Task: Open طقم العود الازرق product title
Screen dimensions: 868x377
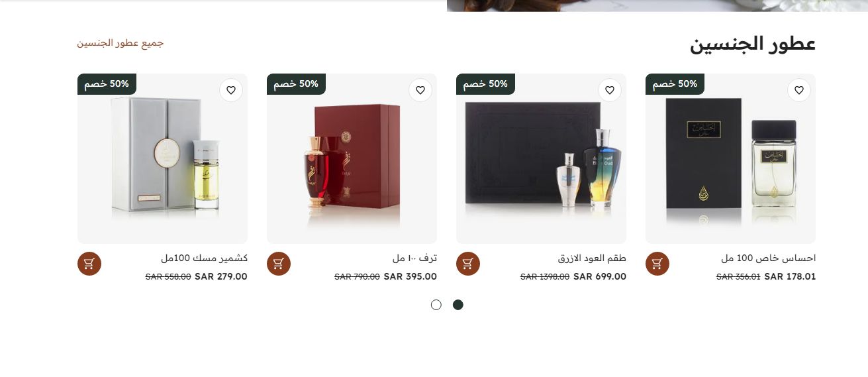Action: 592,258
